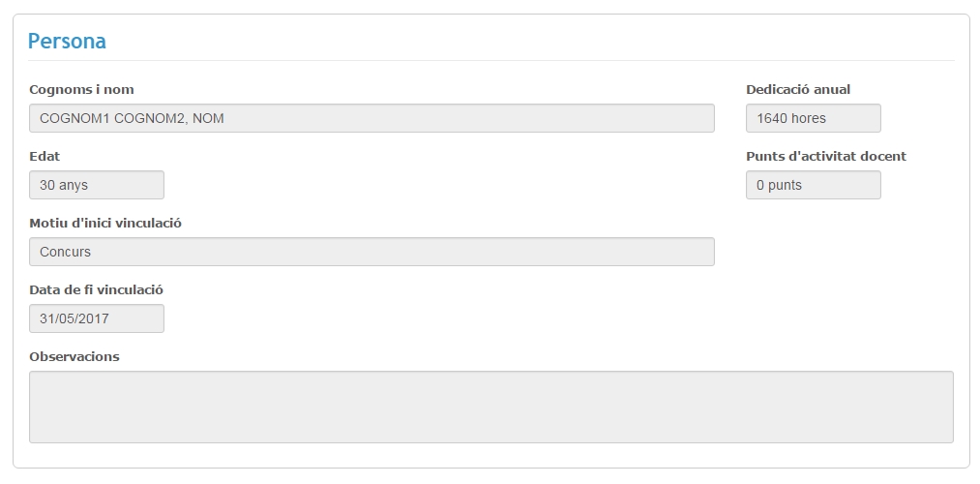980x484 pixels.
Task: Click the 'Dedicació anual' label
Action: tap(798, 90)
